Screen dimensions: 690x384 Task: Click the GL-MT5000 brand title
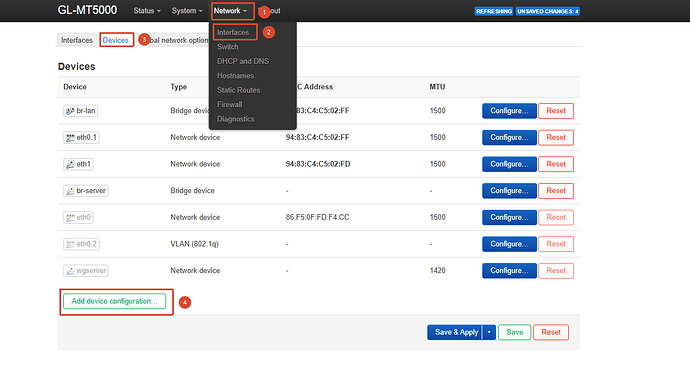(87, 10)
